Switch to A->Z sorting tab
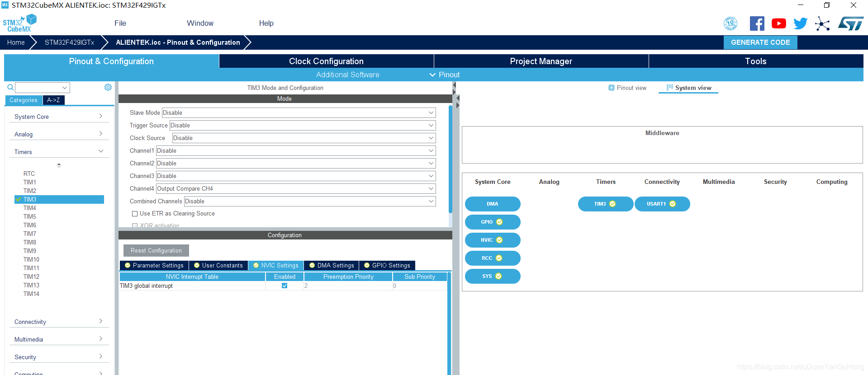Viewport: 868px width, 375px height. [x=53, y=100]
